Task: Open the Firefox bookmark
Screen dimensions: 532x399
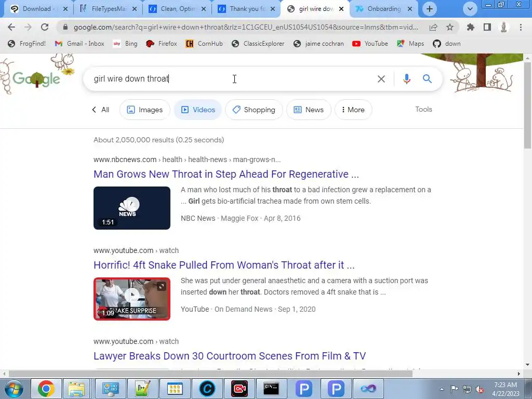Action: tap(161, 44)
